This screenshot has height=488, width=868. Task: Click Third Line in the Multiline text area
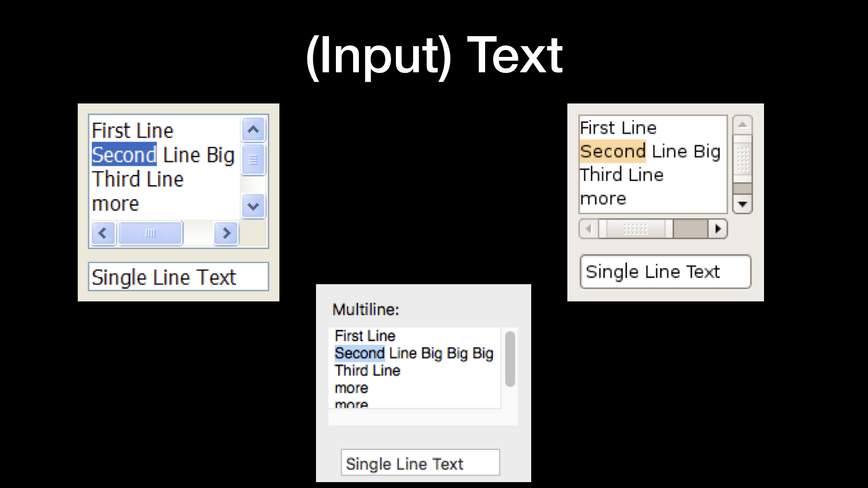[368, 371]
